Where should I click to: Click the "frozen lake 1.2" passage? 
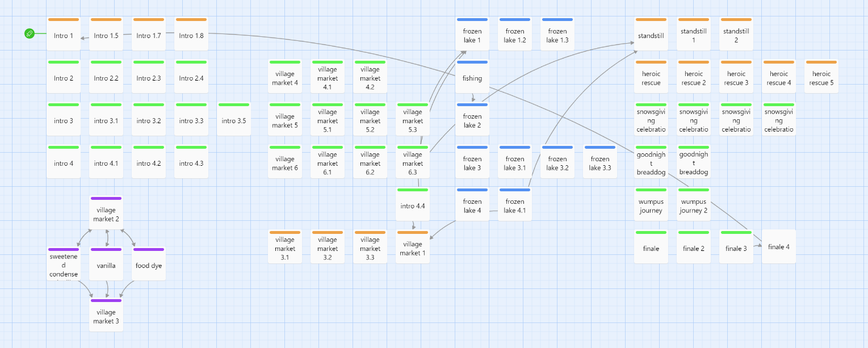coord(515,34)
